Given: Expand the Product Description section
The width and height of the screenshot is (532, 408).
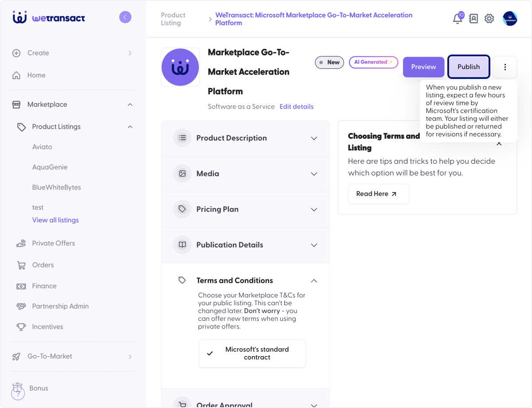Looking at the screenshot, I should click(246, 138).
